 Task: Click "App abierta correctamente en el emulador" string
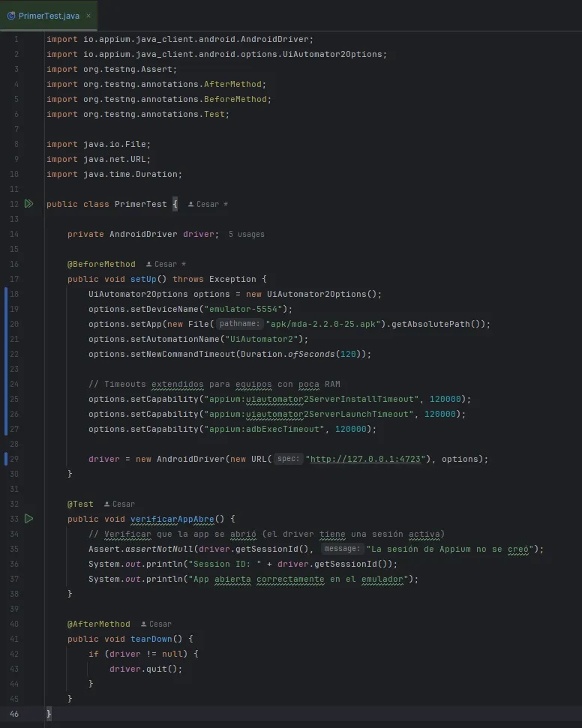click(298, 579)
